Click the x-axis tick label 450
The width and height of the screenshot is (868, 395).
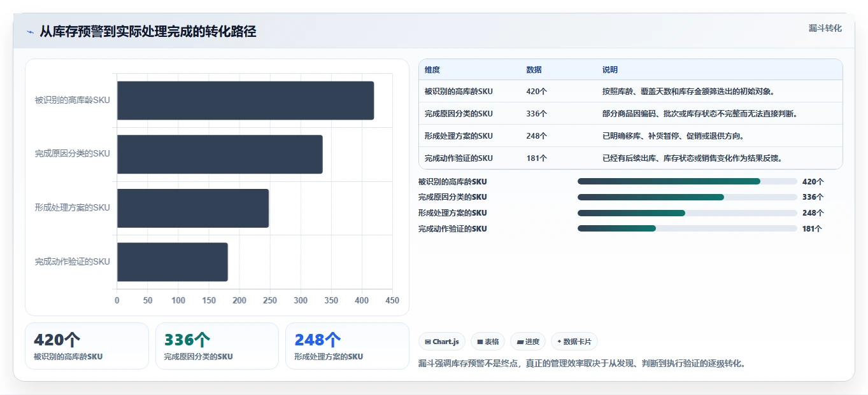click(392, 301)
